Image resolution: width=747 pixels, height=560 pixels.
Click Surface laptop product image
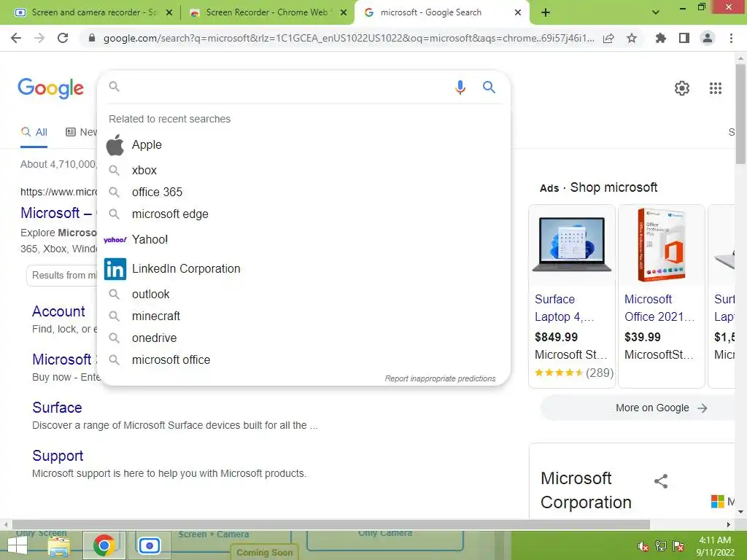(x=572, y=244)
